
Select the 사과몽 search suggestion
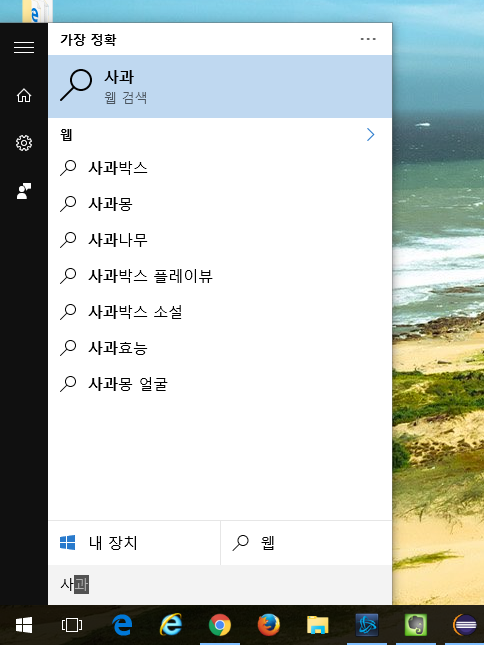(220, 204)
